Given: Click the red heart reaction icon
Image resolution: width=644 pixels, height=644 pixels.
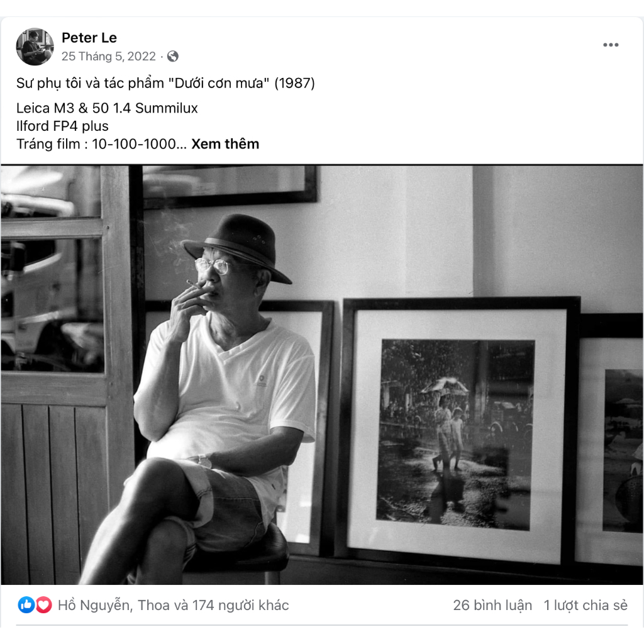Looking at the screenshot, I should pos(43,605).
